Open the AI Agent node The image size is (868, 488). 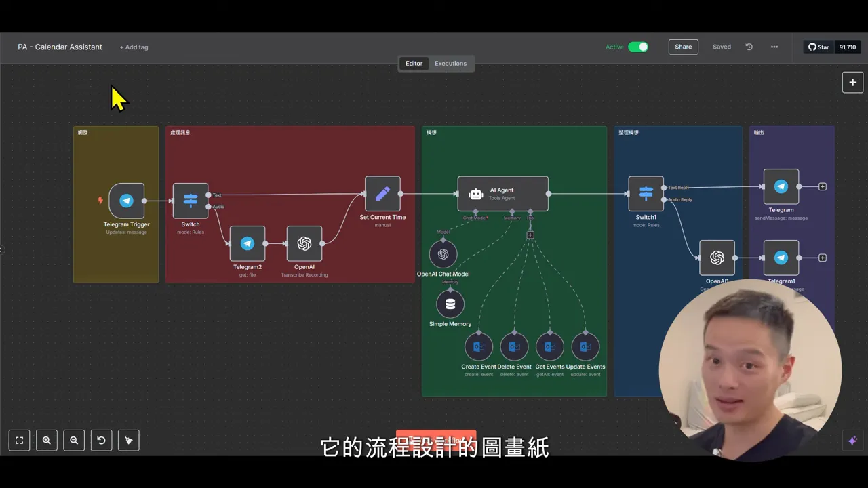pos(503,194)
